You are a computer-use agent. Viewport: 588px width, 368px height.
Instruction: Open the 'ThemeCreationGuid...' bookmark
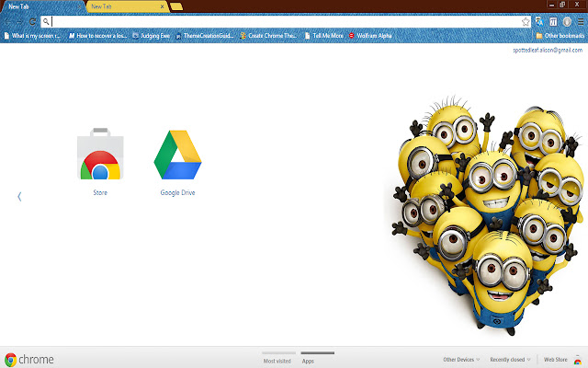(x=205, y=36)
